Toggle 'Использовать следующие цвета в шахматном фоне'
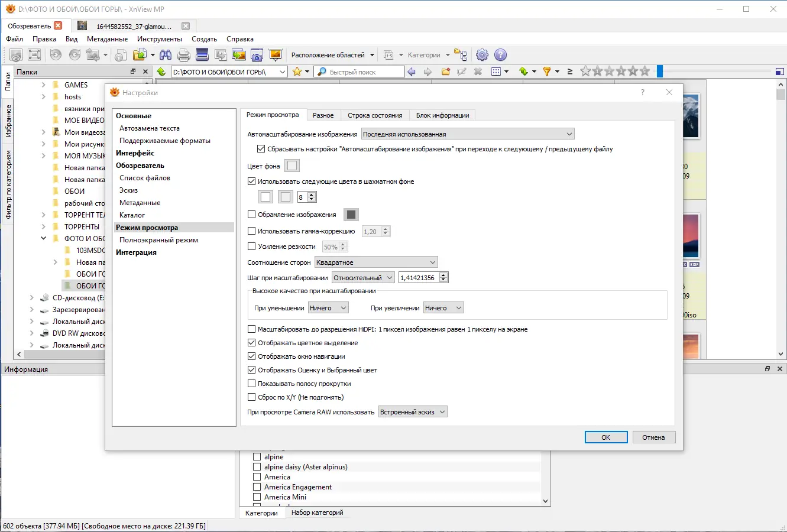This screenshot has width=787, height=532. tap(251, 181)
